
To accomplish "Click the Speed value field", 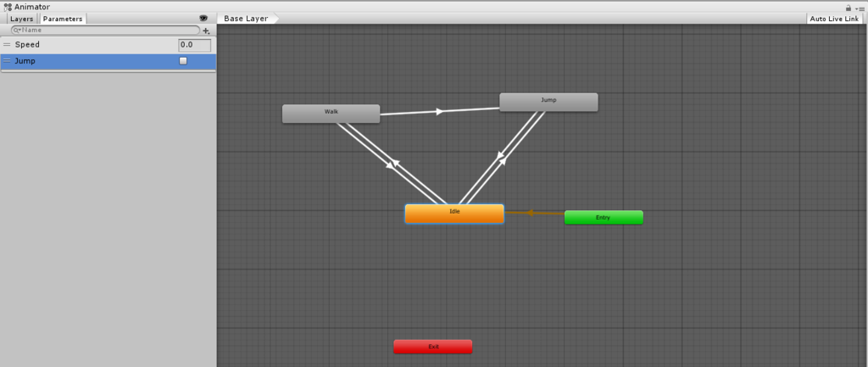I will pyautogui.click(x=194, y=45).
